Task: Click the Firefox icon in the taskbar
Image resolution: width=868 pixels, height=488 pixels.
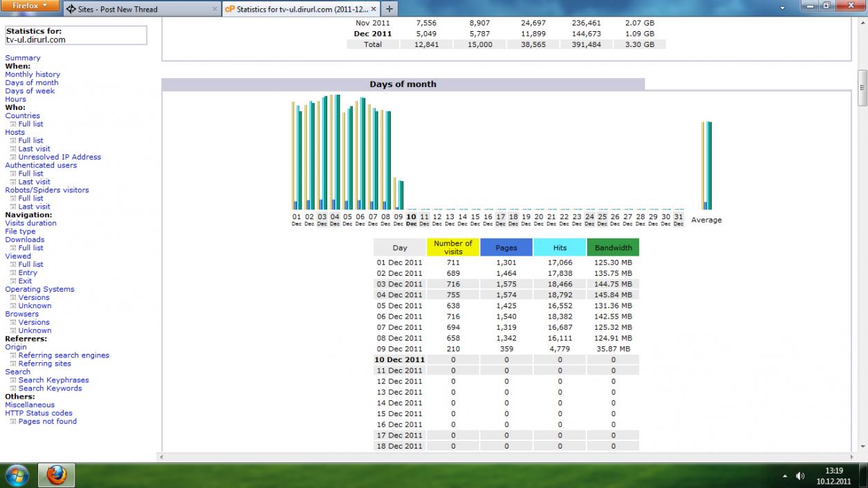Action: coord(56,476)
